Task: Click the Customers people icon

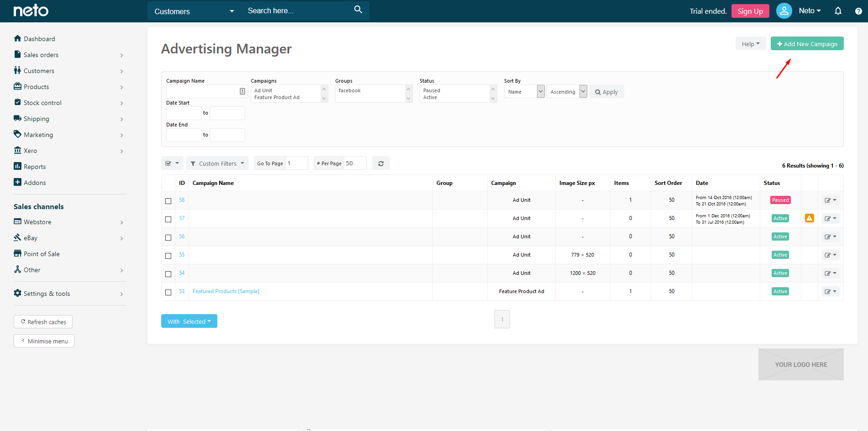Action: pyautogui.click(x=17, y=70)
